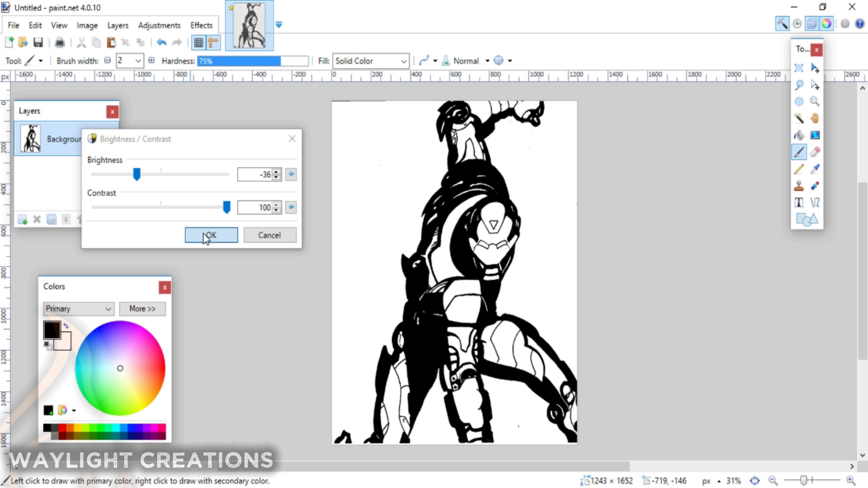The image size is (868, 488).
Task: Open the Effects menu
Action: (x=201, y=25)
